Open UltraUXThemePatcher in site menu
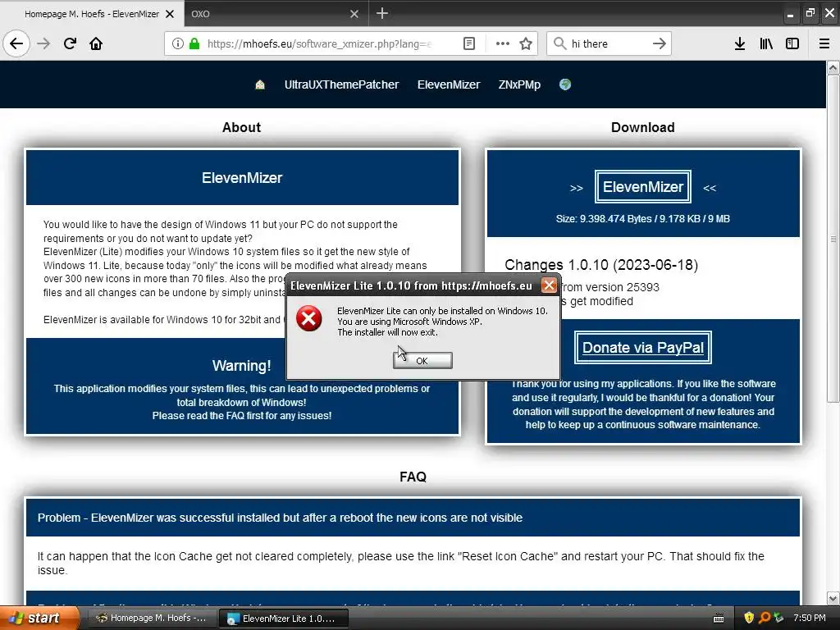The height and width of the screenshot is (630, 840). point(341,84)
